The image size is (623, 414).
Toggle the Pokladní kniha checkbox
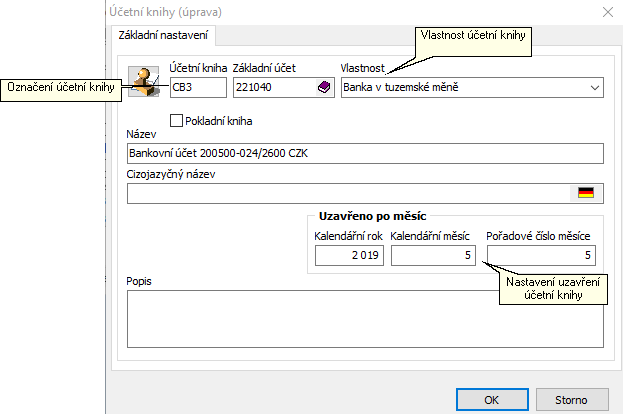pos(176,120)
